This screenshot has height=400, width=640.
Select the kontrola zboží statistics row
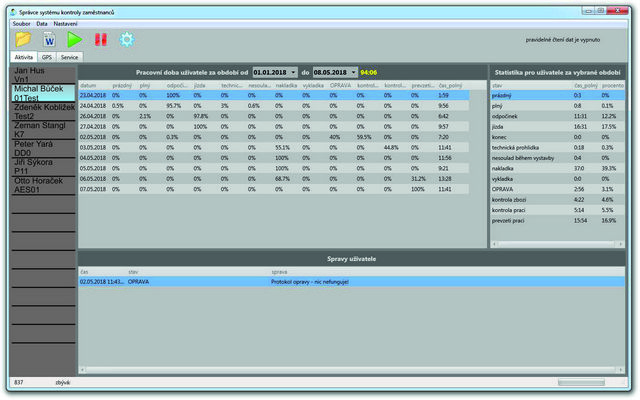pos(558,200)
